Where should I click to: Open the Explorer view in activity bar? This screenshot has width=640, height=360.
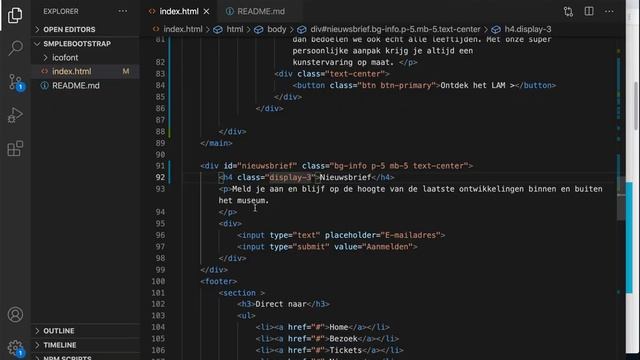point(15,16)
